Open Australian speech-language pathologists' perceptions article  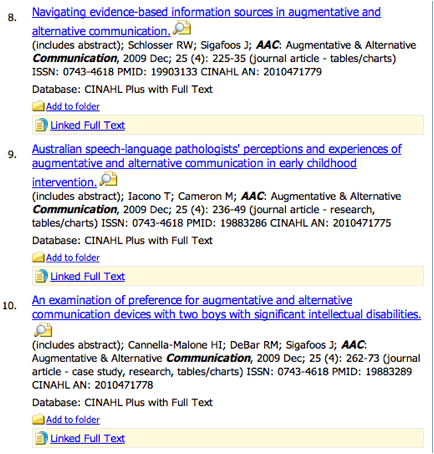coord(217,166)
